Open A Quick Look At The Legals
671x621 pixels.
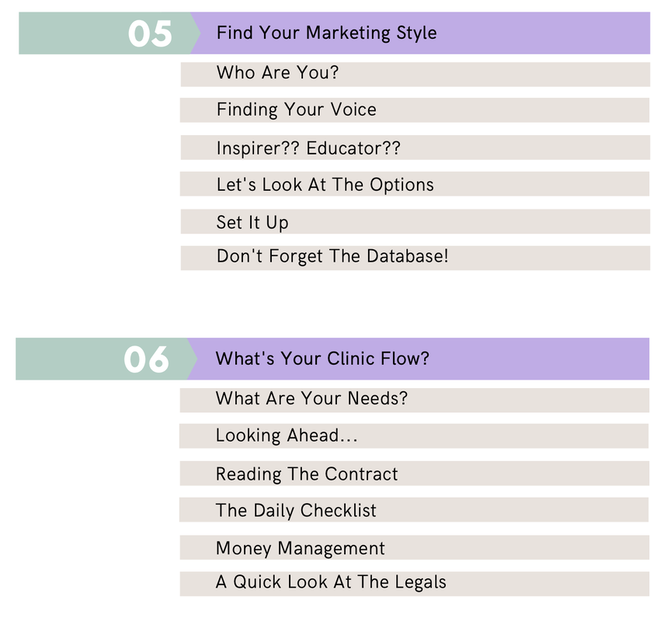[414, 584]
